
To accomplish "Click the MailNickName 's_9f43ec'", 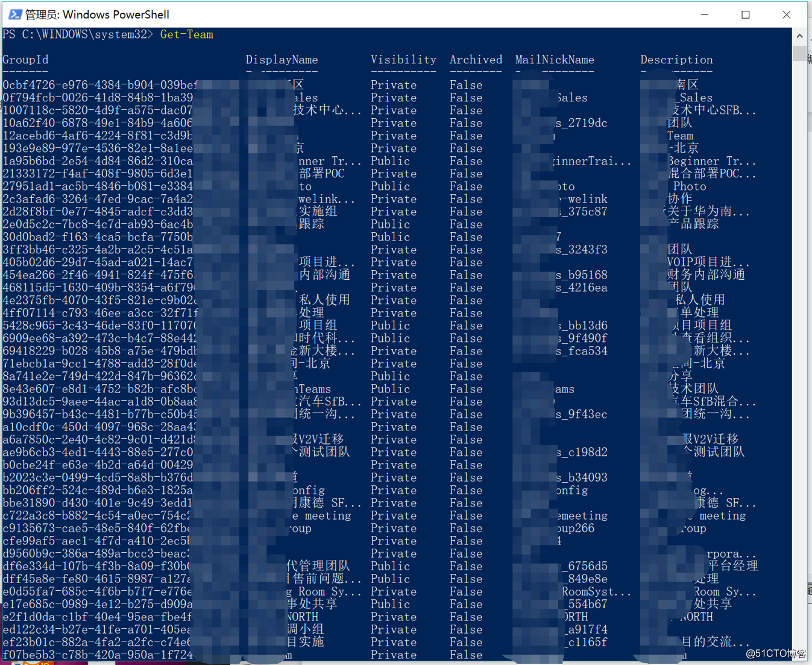I will point(581,414).
